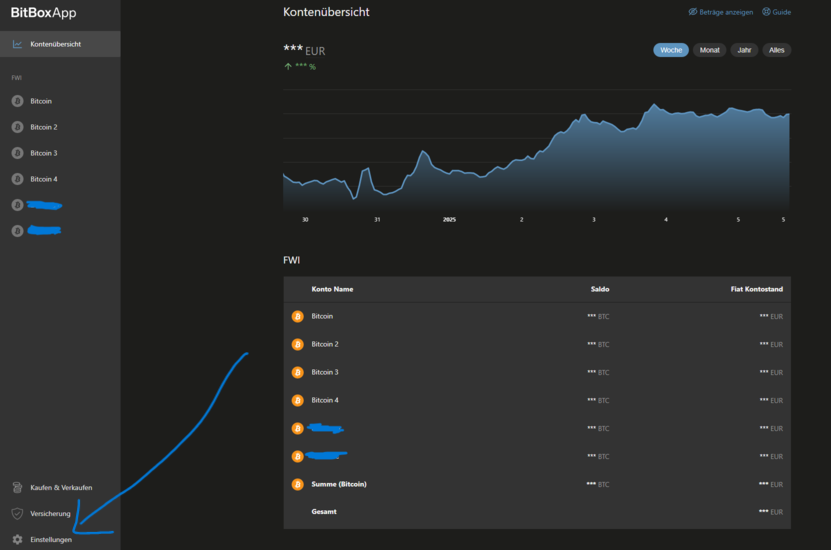
Task: Click orange Bitcoin icon in Bitcoin row
Action: point(298,316)
